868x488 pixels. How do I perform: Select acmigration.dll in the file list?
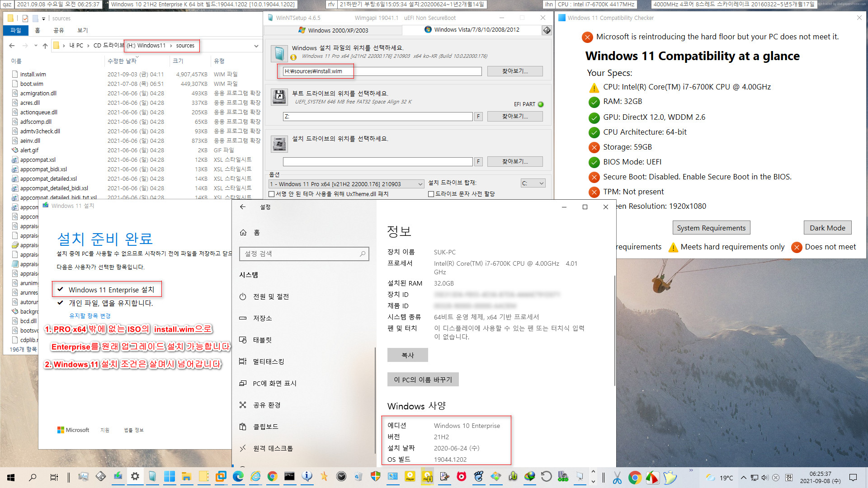[x=38, y=94]
